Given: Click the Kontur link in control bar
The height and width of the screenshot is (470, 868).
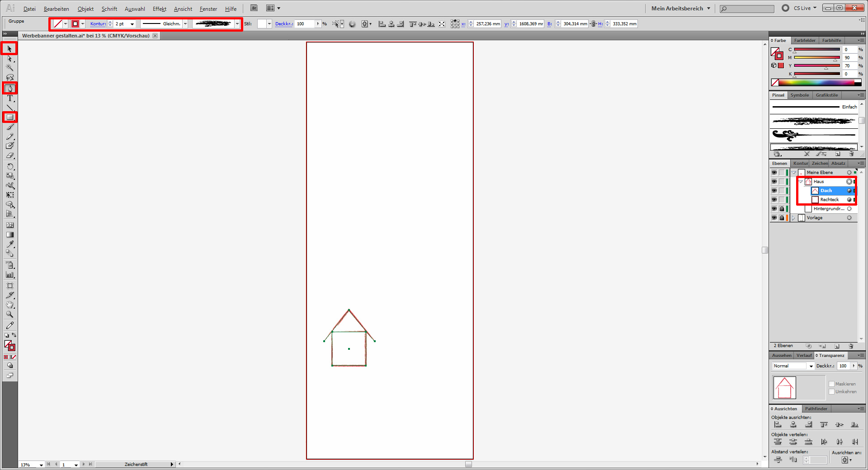Looking at the screenshot, I should (x=98, y=24).
